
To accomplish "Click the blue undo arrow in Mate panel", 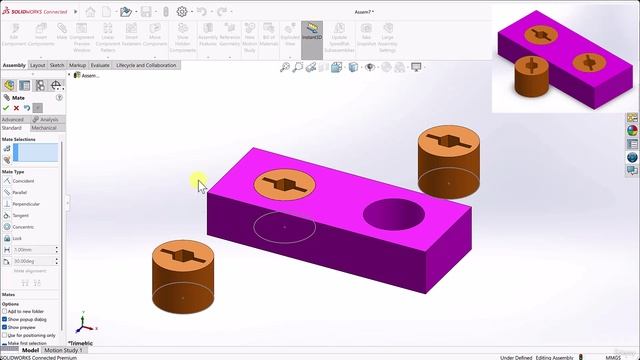I will click(27, 108).
